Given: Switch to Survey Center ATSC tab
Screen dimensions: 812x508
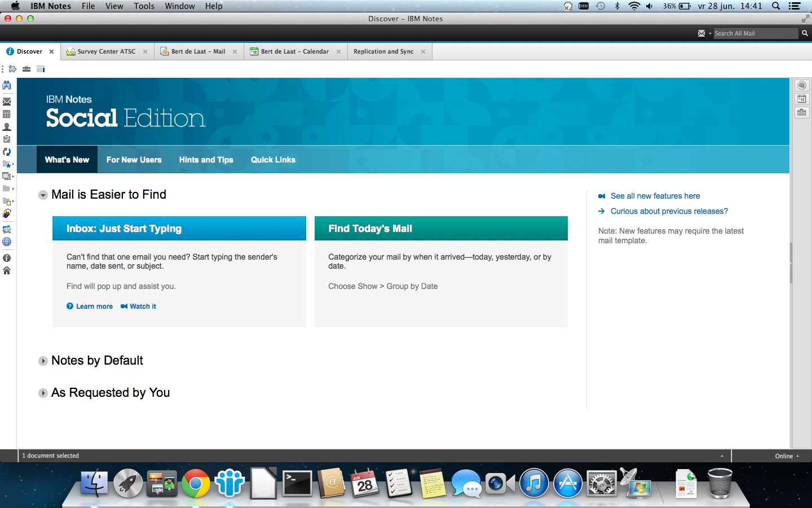Looking at the screenshot, I should click(107, 51).
